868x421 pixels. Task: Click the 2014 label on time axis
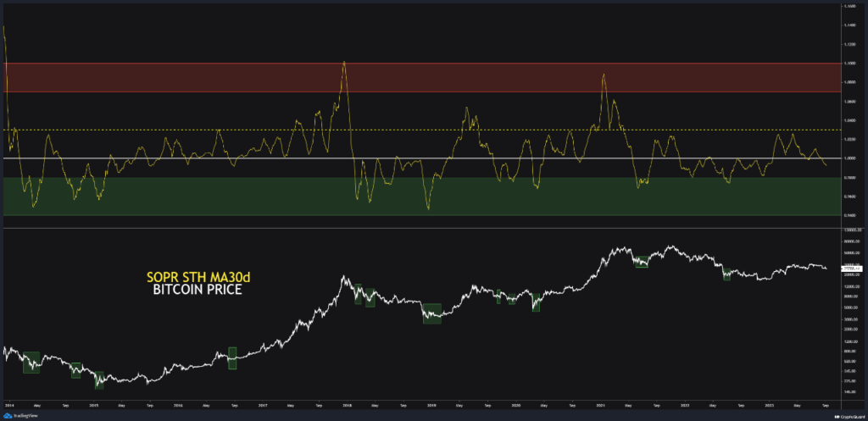click(x=8, y=406)
